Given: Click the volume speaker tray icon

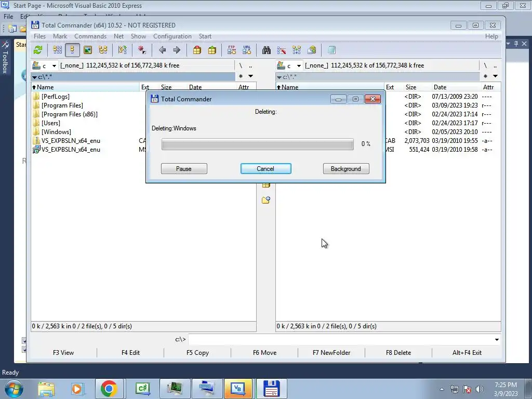Looking at the screenshot, I should click(479, 389).
